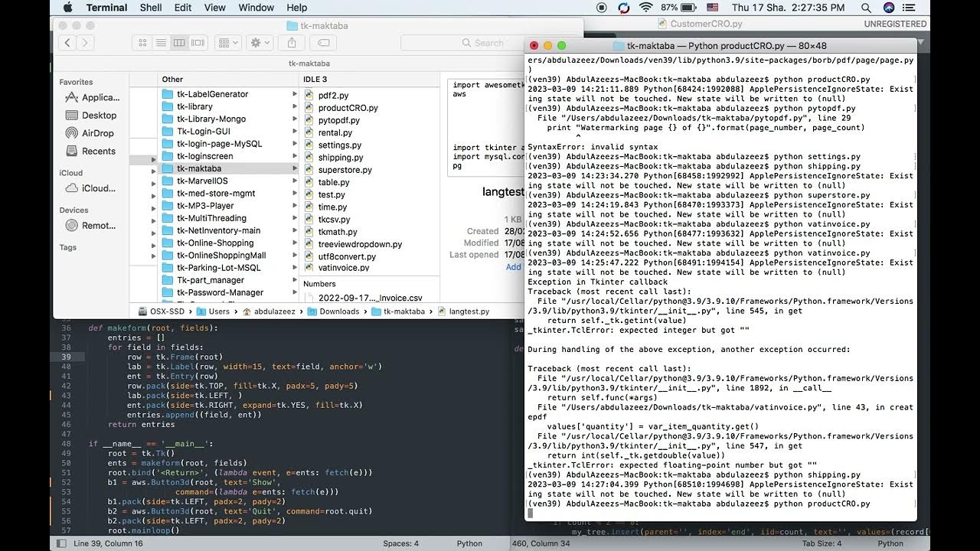
Task: Open the Help menu
Action: pos(296,8)
